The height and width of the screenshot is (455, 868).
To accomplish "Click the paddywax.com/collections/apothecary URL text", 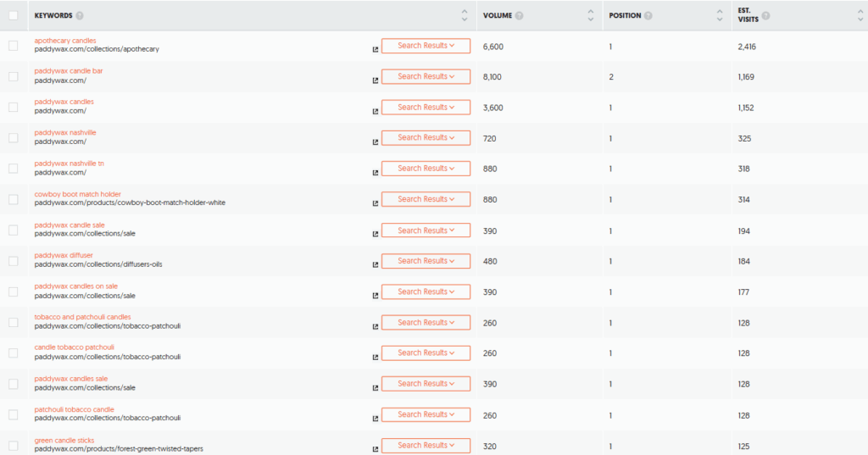I will pos(97,49).
